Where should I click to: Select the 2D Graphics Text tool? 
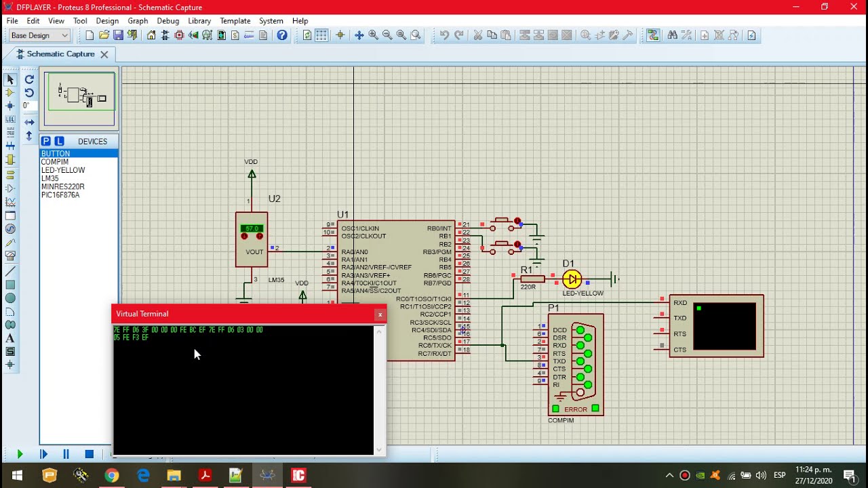[x=10, y=338]
